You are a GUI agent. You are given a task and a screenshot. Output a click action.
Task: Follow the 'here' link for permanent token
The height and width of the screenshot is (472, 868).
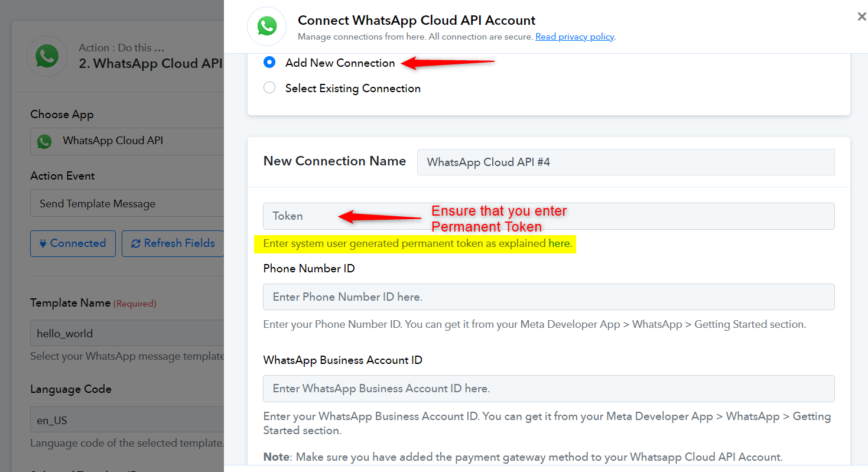[560, 243]
